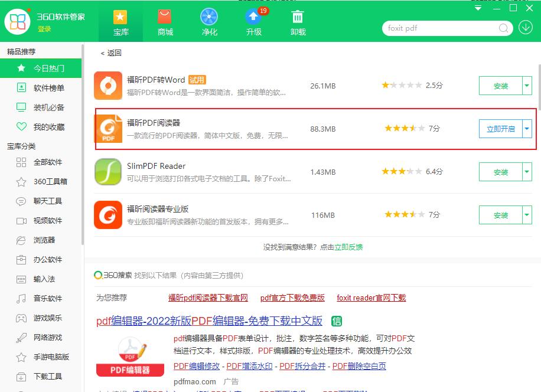Screen dimensions: 541x392
Task: Select 今日热门 in the sidebar
Action: pyautogui.click(x=40, y=68)
